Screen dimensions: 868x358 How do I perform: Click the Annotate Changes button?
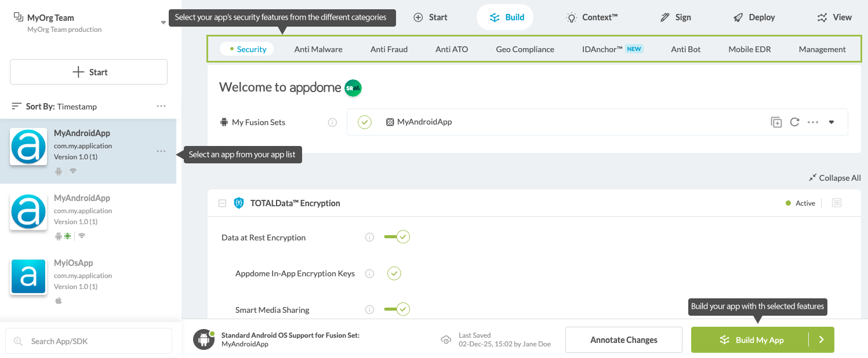coord(623,340)
